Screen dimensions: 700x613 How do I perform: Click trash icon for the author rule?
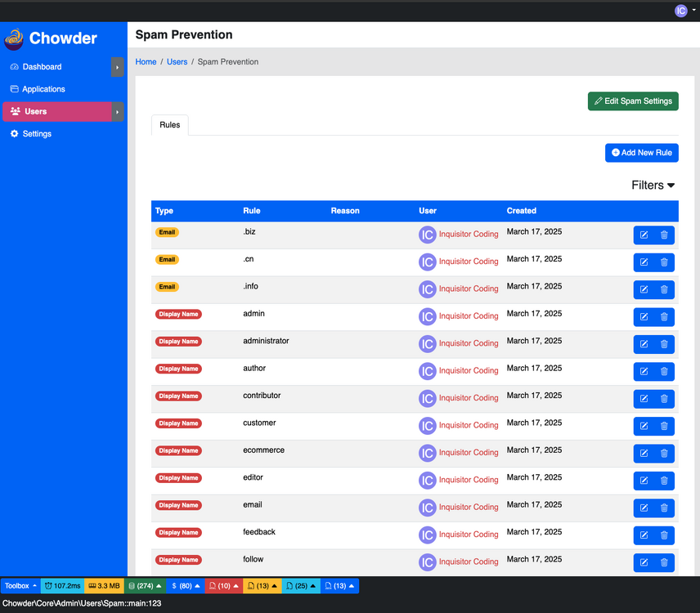coord(664,372)
